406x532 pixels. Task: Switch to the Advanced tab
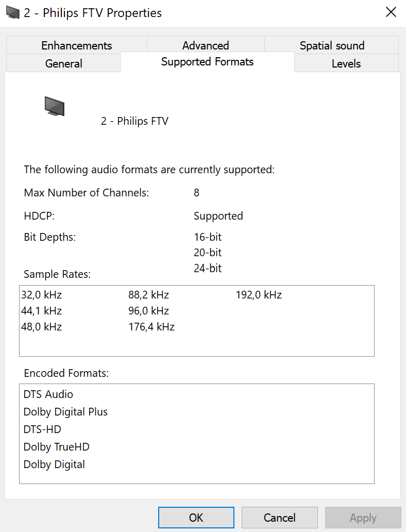[206, 45]
